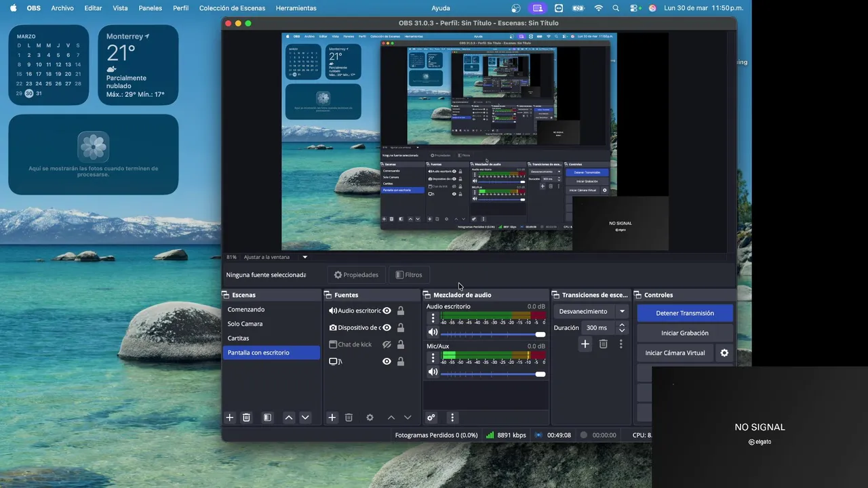Add a new scene transition

pyautogui.click(x=585, y=344)
